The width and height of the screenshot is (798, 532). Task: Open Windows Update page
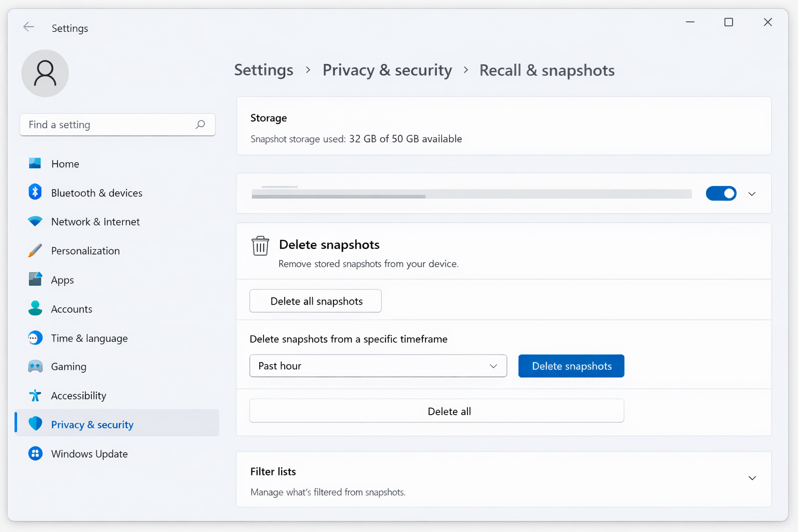[x=89, y=454]
